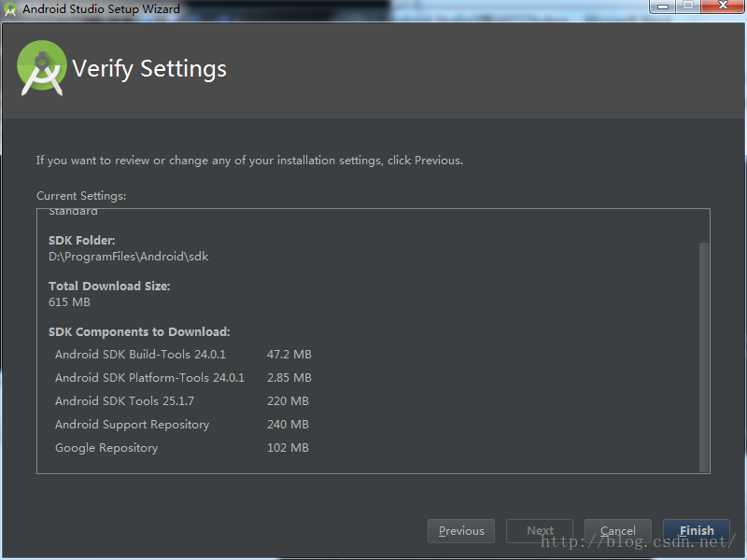Click the Android Studio logo in header
This screenshot has width=747, height=560.
pyautogui.click(x=41, y=68)
